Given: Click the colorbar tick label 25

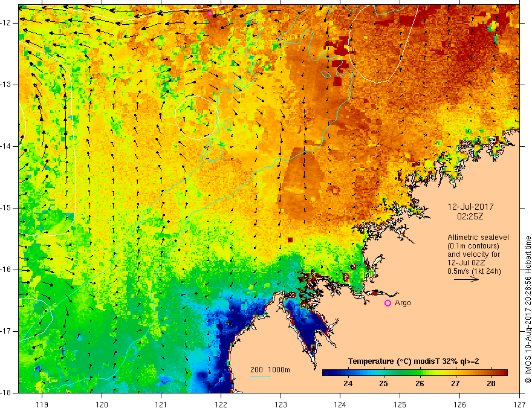Looking at the screenshot, I should (384, 384).
